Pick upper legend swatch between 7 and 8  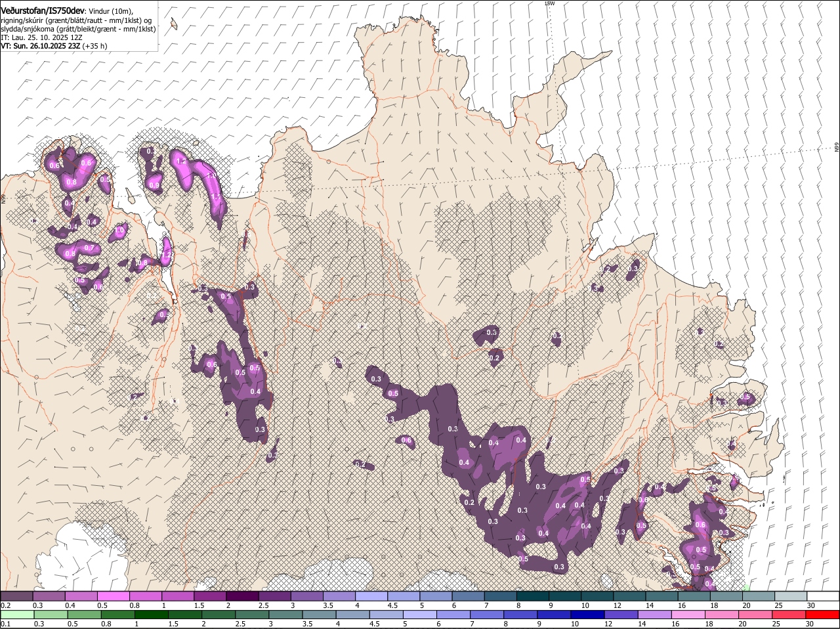pos(500,596)
